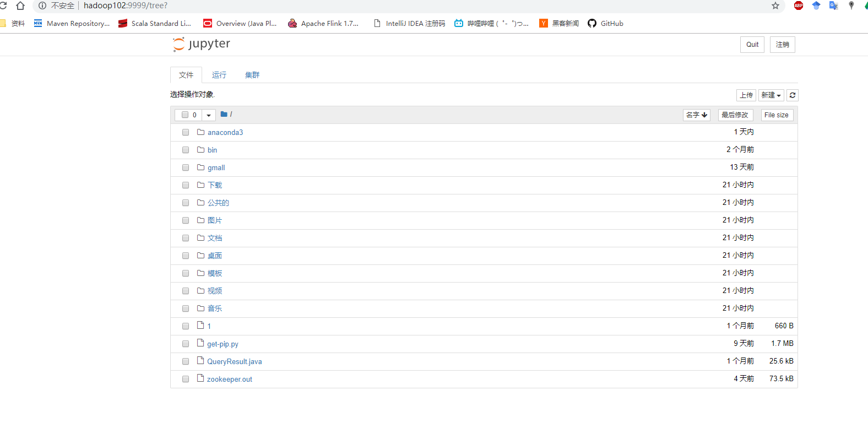868x428 pixels.
Task: Click the 上传 upload button
Action: click(x=746, y=95)
